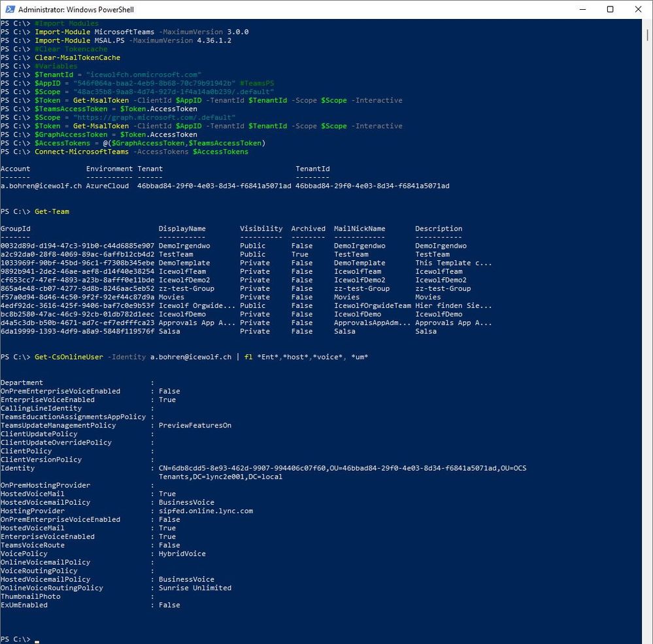Click the 'Administrator: Windows PowerShell' window title
The height and width of the screenshot is (644, 653).
76,10
